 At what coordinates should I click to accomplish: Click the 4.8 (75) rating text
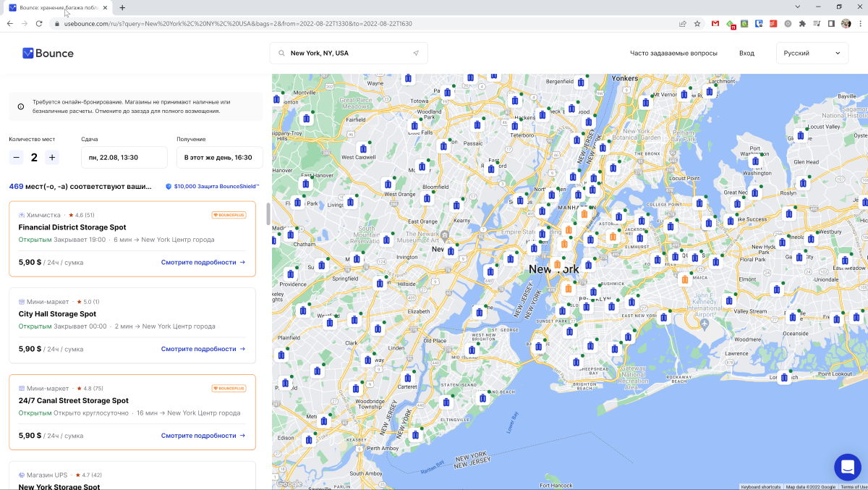(89, 388)
